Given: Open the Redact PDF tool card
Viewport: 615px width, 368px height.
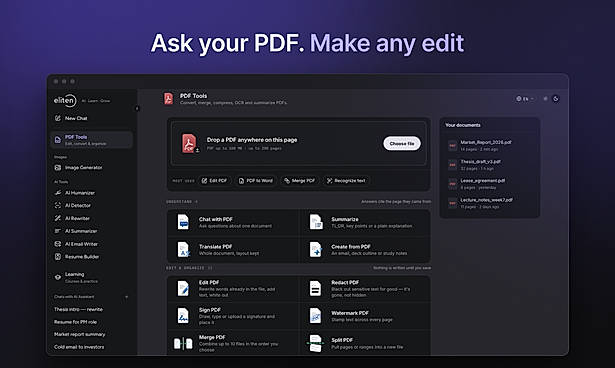Looking at the screenshot, I should tap(365, 288).
